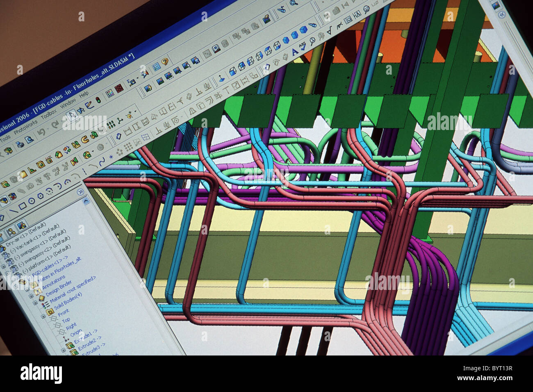
Task: Click the blue spline curve icon
Action: pos(102,162)
